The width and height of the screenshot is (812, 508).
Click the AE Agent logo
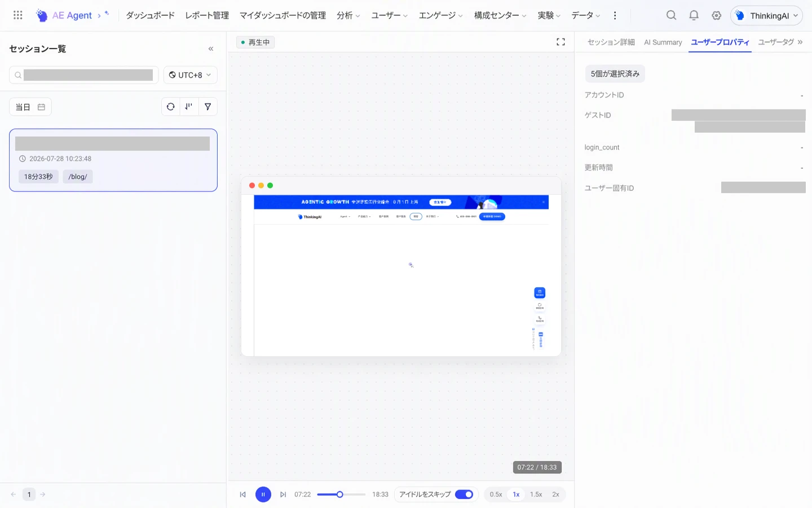[63, 15]
